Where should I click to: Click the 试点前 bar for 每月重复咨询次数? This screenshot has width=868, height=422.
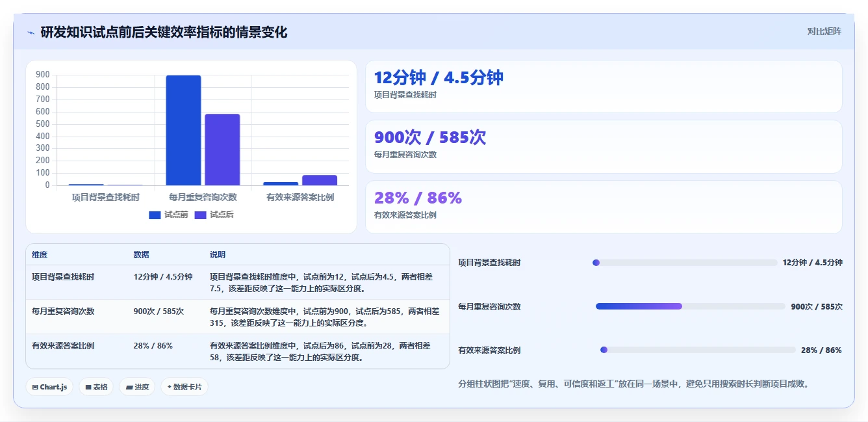coord(183,131)
